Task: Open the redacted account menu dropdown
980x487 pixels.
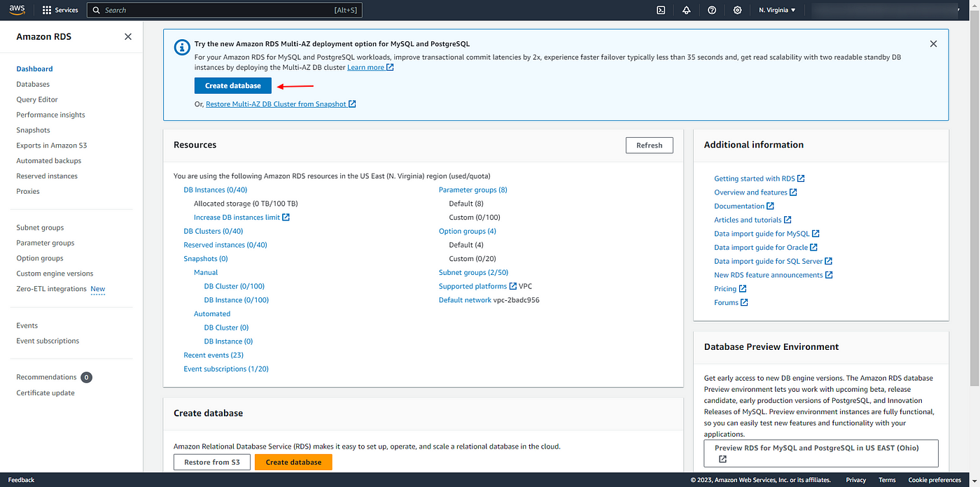Action: point(885,10)
